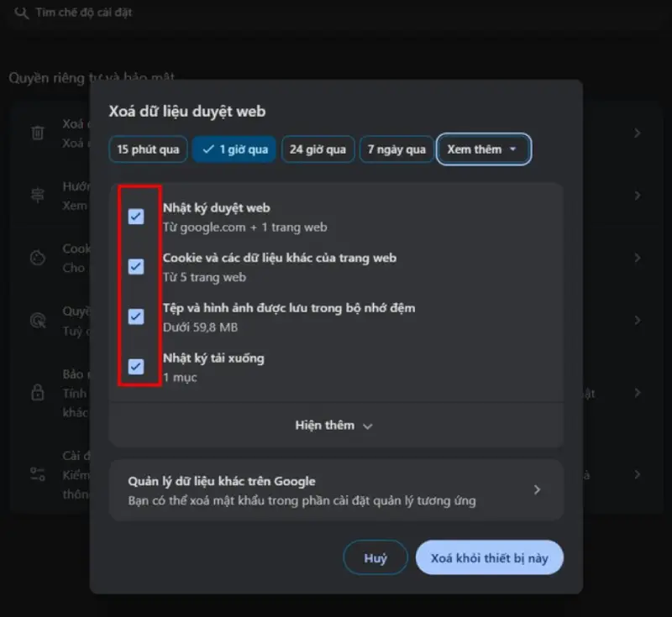The height and width of the screenshot is (617, 672).
Task: Click the Tìm chế độ cài đặt search field
Action: (334, 13)
